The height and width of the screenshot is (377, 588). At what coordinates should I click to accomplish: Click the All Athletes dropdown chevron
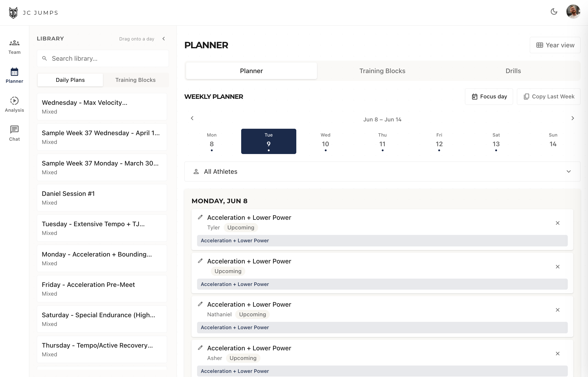pos(568,172)
